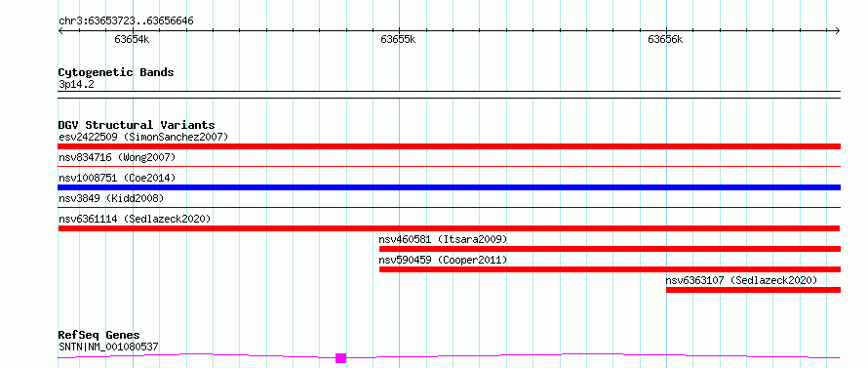868x368 pixels.
Task: Select the red nsv590459 variant bar
Action: tap(610, 269)
